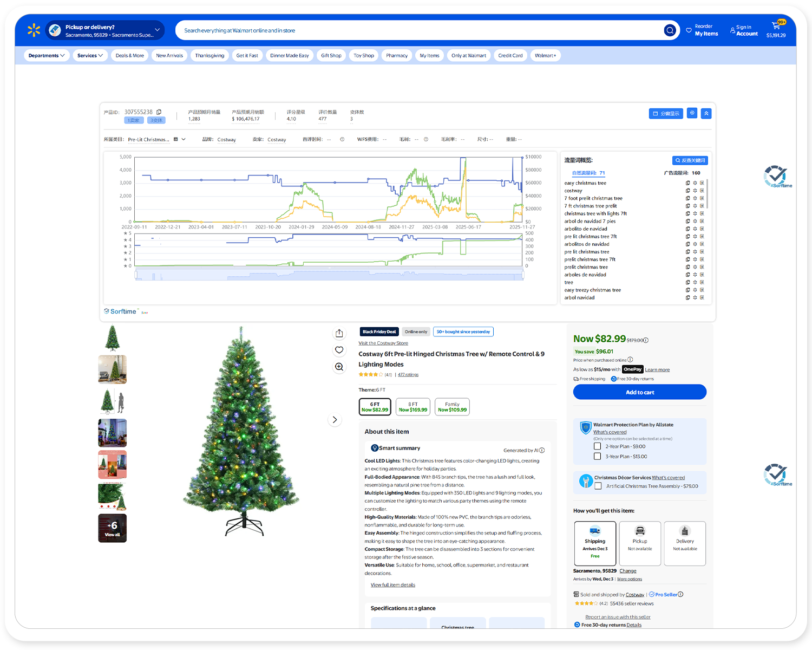Zoom the product image with magnifier icon
The width and height of the screenshot is (812, 650).
[339, 367]
